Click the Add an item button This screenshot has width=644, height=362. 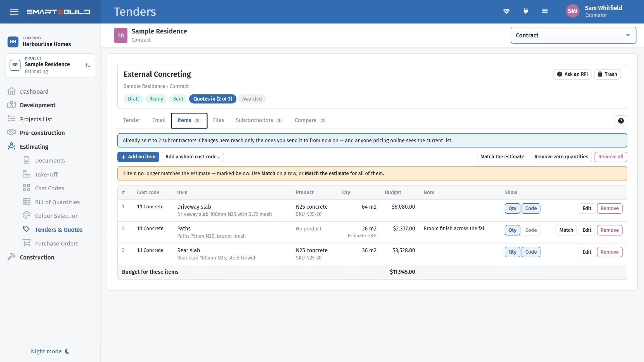(138, 157)
